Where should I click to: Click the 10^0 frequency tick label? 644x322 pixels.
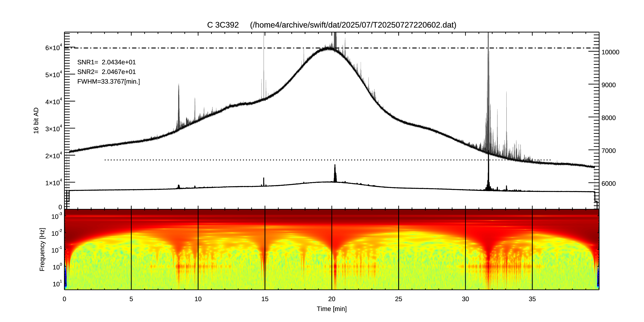click(57, 267)
